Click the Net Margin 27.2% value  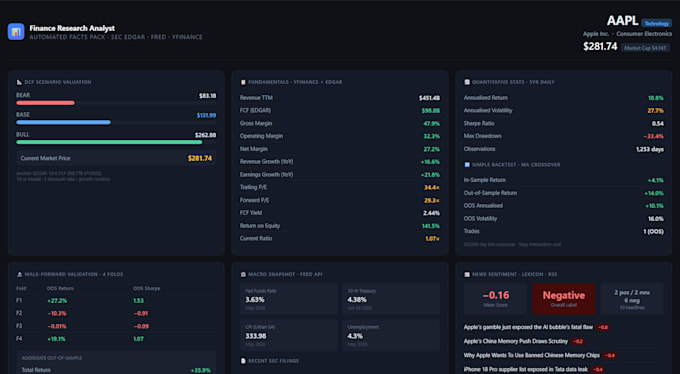[432, 149]
